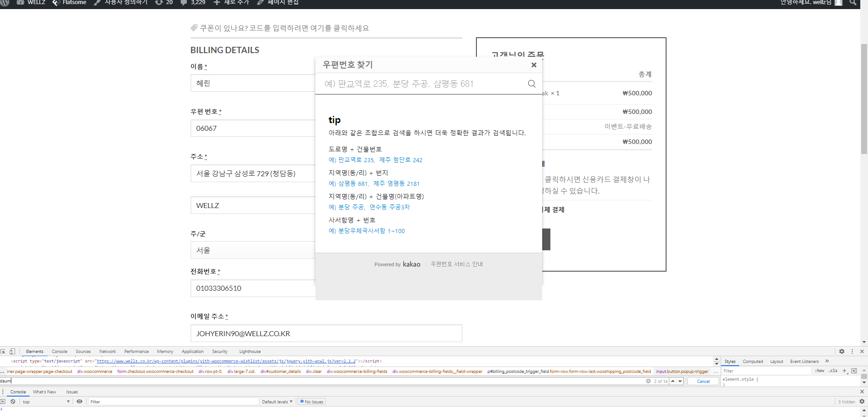Open the 20 updates indicator in admin bar

click(164, 2)
